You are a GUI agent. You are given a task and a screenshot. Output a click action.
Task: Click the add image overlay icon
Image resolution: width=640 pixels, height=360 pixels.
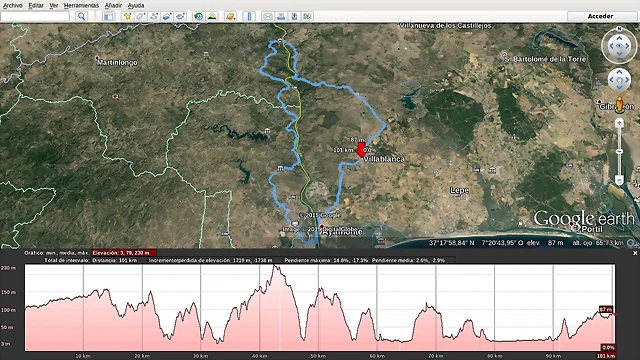pos(167,16)
